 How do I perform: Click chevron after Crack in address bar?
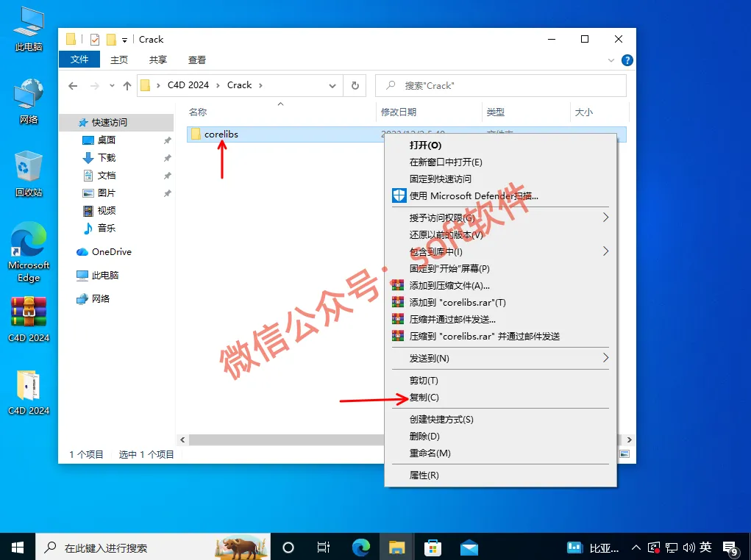(260, 86)
